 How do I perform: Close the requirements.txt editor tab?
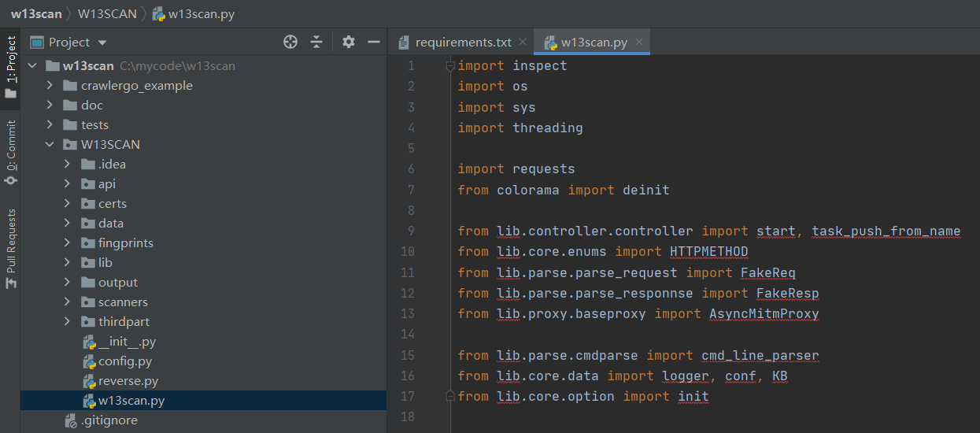click(x=523, y=43)
